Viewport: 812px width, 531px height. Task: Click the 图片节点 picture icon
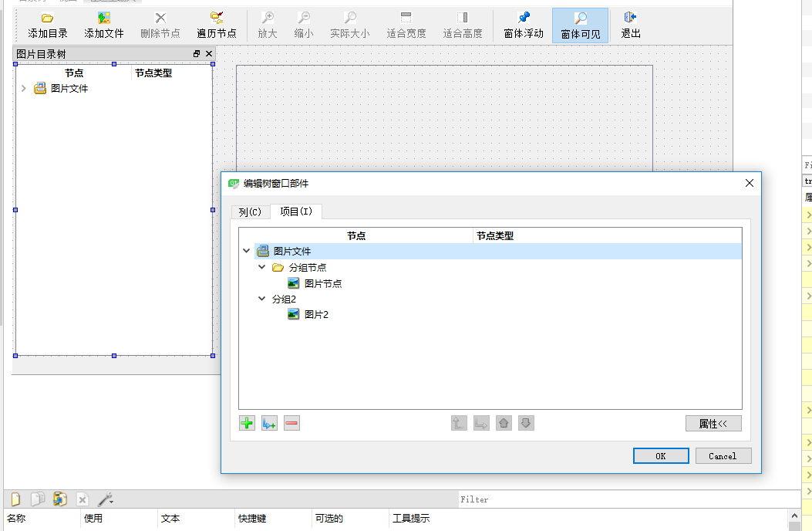click(294, 283)
